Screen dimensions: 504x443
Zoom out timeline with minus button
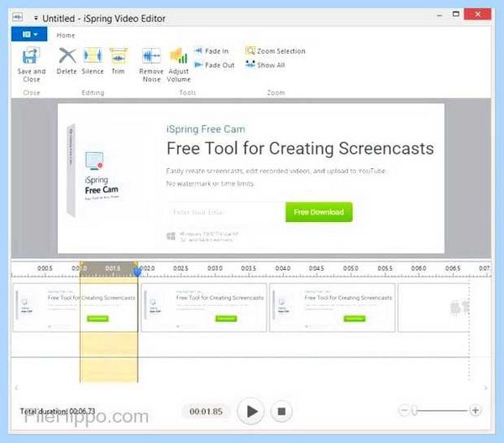[x=404, y=410]
